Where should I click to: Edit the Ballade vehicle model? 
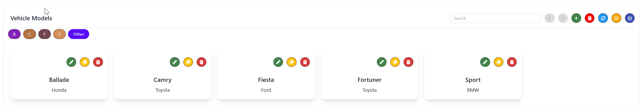(71, 62)
